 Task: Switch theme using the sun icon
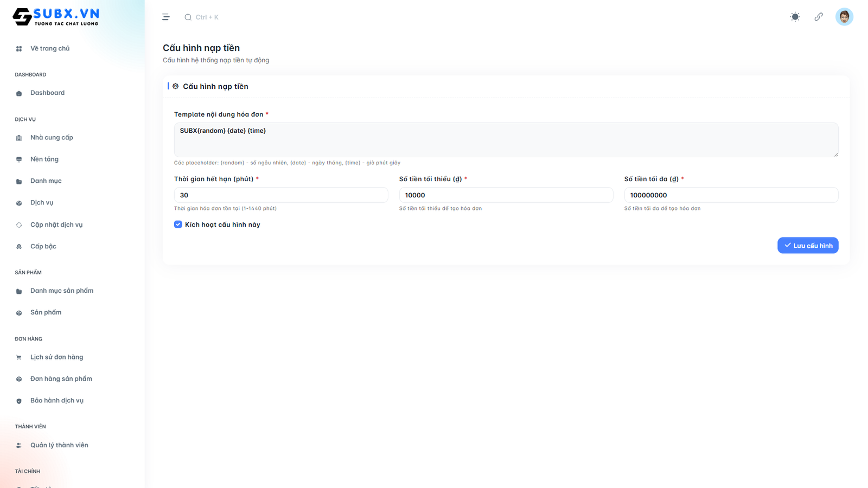coord(795,17)
